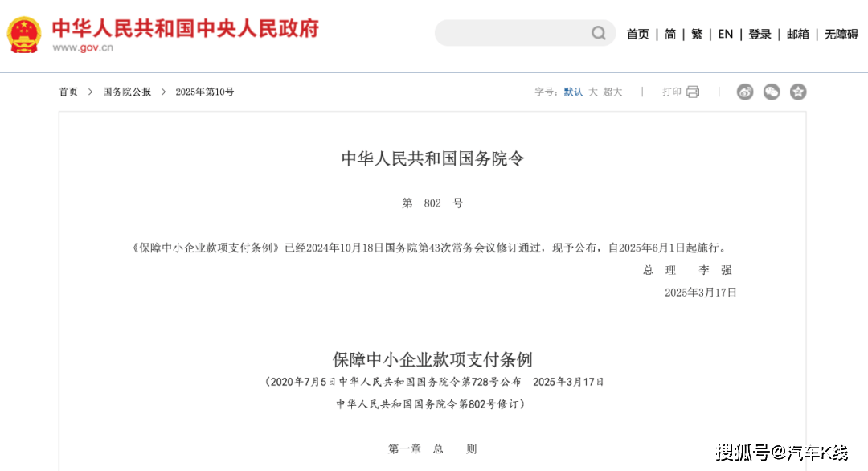Switch to 繁 traditional Chinese version

pyautogui.click(x=696, y=34)
